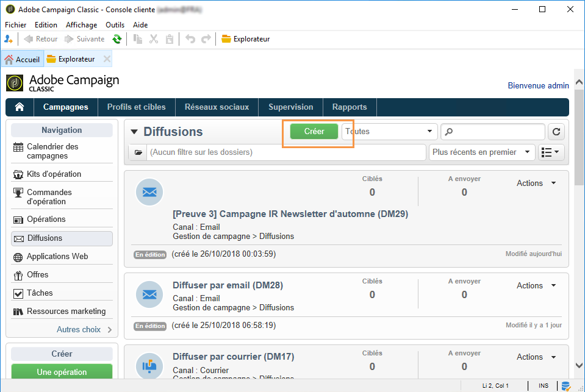Open the Outils menu
Viewport: 585px width, 392px height.
tap(115, 25)
